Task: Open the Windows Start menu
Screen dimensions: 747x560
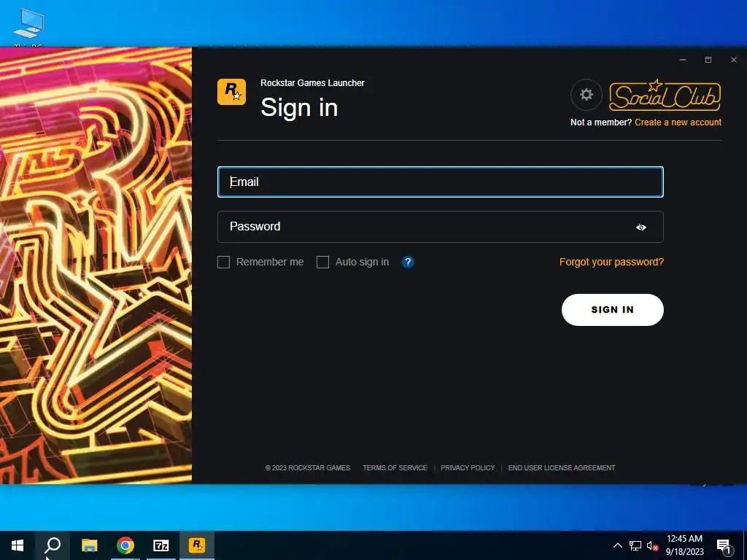Action: [18, 545]
